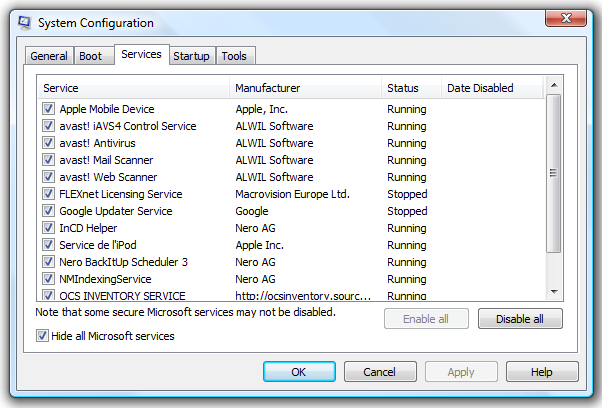Uncheck Google Updater Service checkbox
602x408 pixels.
tap(48, 211)
